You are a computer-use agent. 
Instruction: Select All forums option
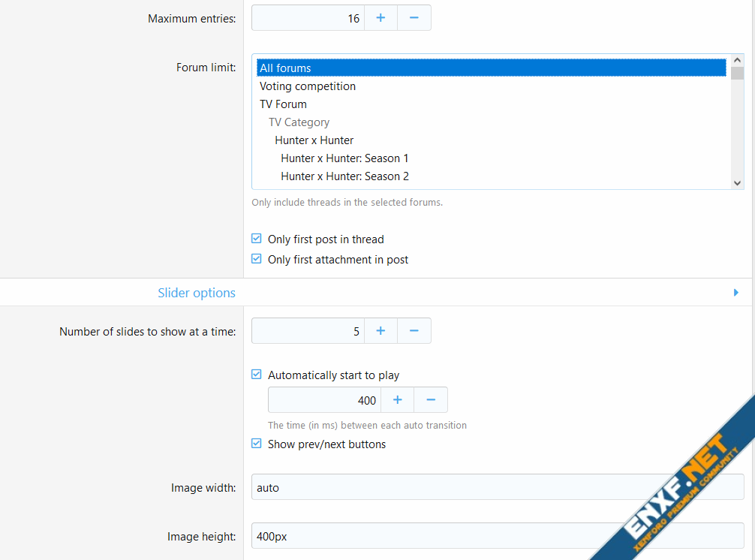285,68
